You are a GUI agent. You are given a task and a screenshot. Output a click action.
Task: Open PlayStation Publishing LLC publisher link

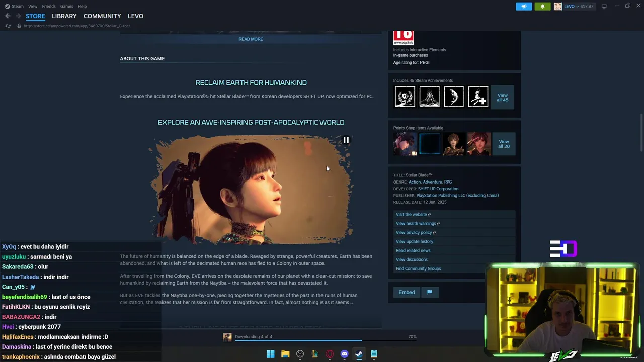coord(457,195)
